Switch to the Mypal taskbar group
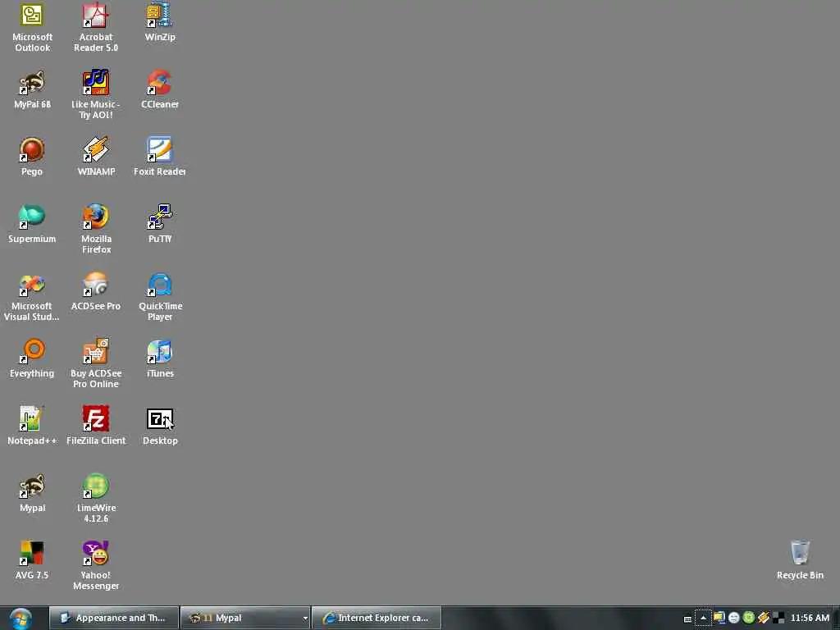Image resolution: width=840 pixels, height=630 pixels. [x=240, y=618]
